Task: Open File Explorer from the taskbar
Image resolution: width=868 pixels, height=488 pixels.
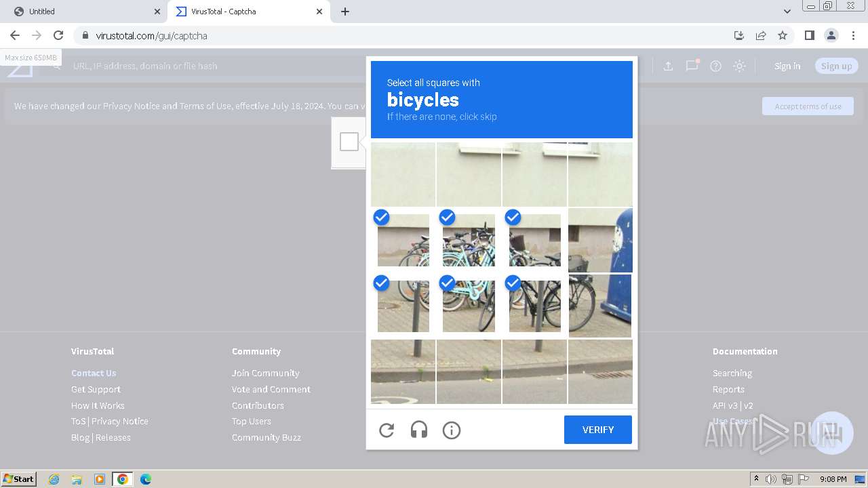Action: 77,479
